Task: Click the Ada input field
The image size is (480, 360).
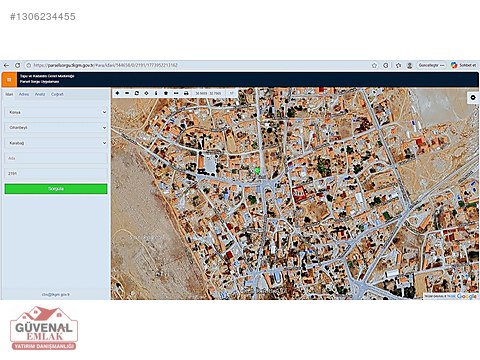Action: [56, 158]
